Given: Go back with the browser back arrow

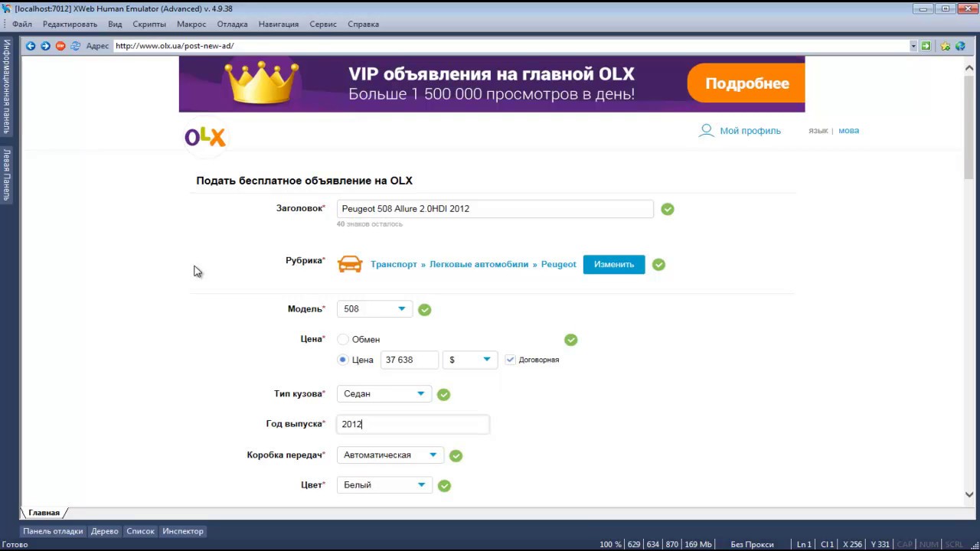Looking at the screenshot, I should click(31, 46).
